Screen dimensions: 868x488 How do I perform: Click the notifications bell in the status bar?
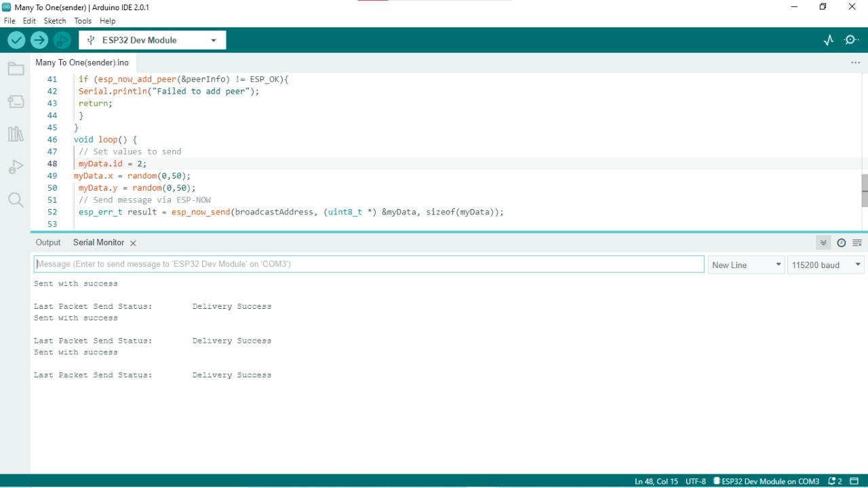point(833,481)
